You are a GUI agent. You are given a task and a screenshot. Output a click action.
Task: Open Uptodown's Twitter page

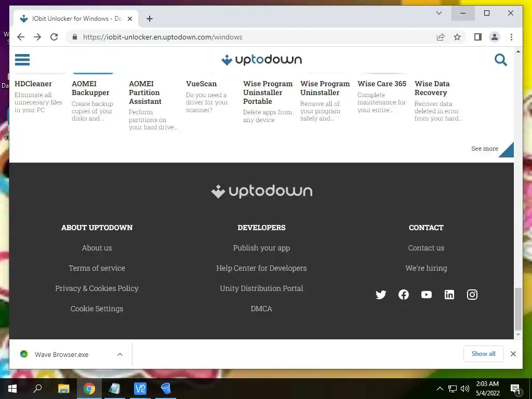click(381, 295)
